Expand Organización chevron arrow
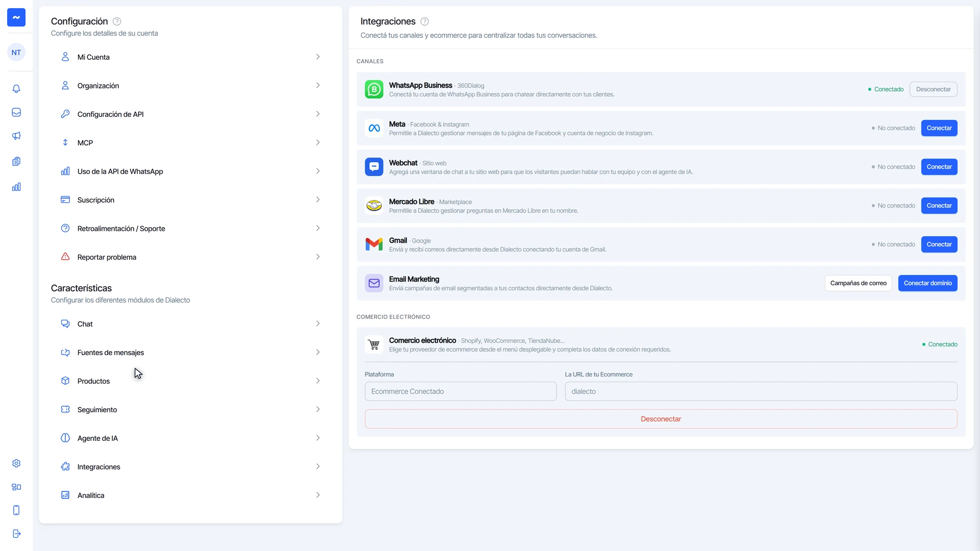This screenshot has height=551, width=980. [317, 85]
